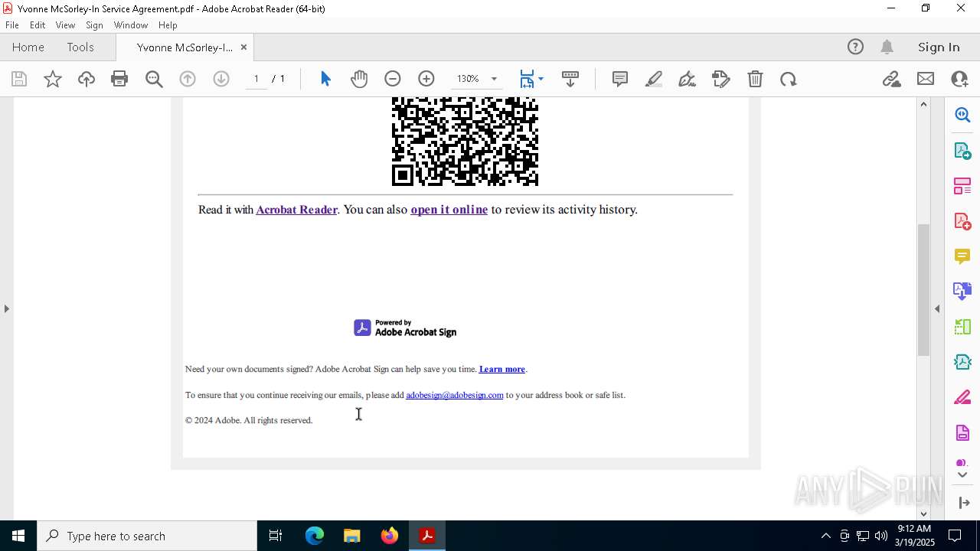Collapse the right tools pane arrow
Viewport: 980px width, 551px height.
coord(937,308)
